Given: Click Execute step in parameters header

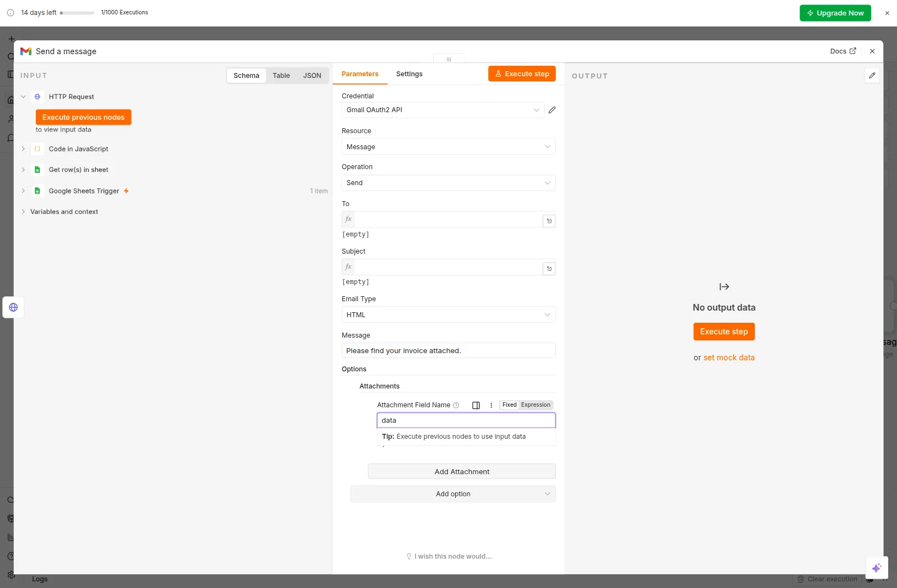Looking at the screenshot, I should click(522, 74).
